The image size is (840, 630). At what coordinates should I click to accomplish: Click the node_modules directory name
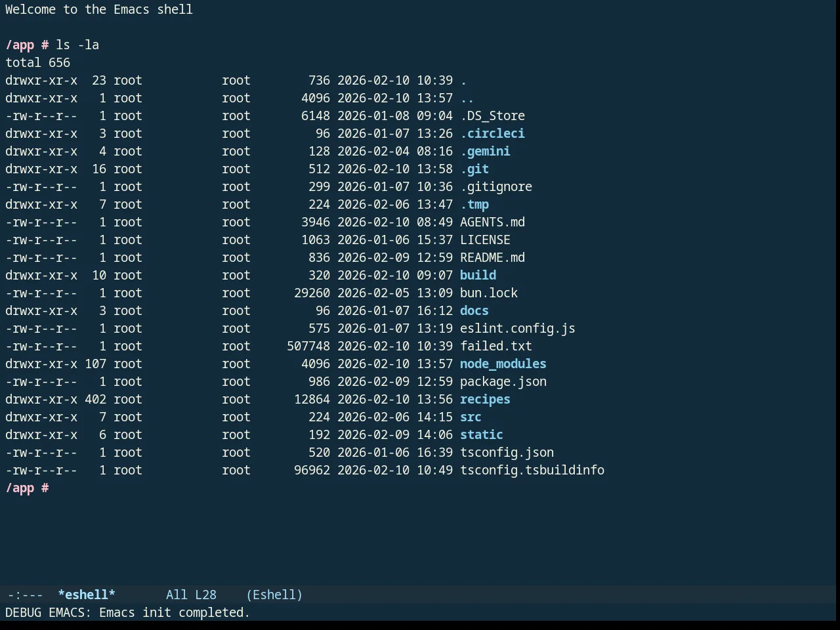[x=503, y=364]
